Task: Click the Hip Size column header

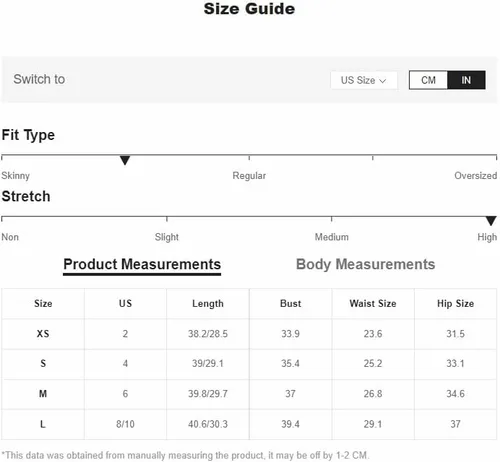Action: 455,304
